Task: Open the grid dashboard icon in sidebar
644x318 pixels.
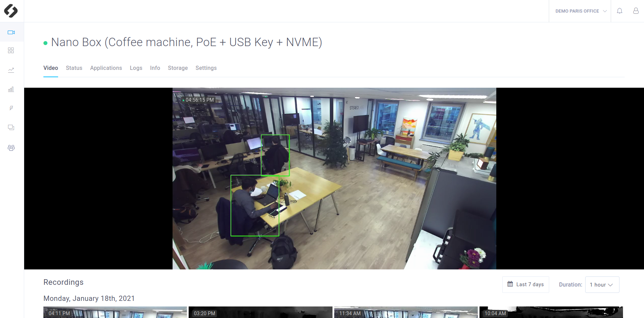Action: pos(11,51)
